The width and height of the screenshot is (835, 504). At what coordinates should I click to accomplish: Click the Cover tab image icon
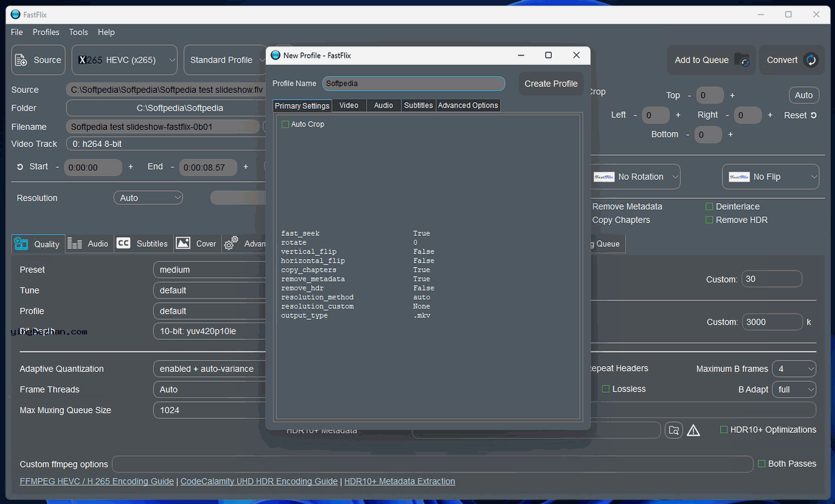pyautogui.click(x=183, y=243)
